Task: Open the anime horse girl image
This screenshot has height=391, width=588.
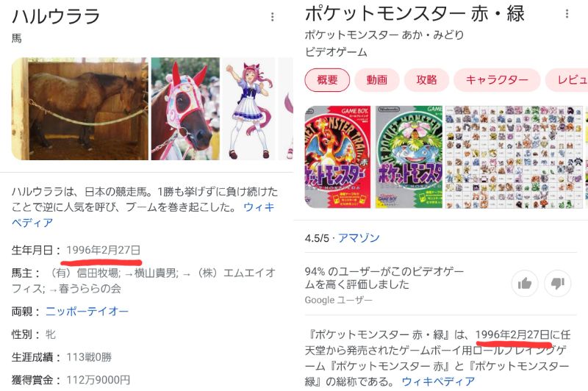Action: coord(248,109)
